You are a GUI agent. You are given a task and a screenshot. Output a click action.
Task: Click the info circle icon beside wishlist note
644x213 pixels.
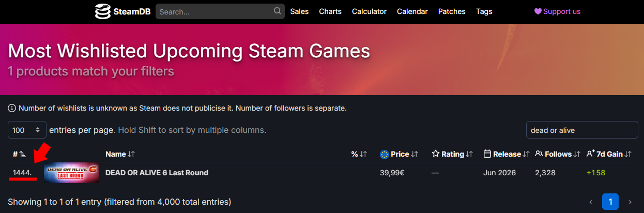[x=12, y=109]
